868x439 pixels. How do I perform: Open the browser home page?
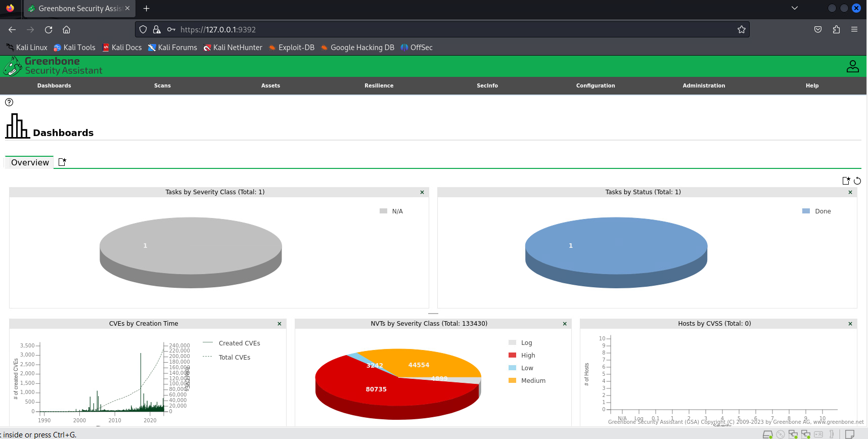point(66,30)
